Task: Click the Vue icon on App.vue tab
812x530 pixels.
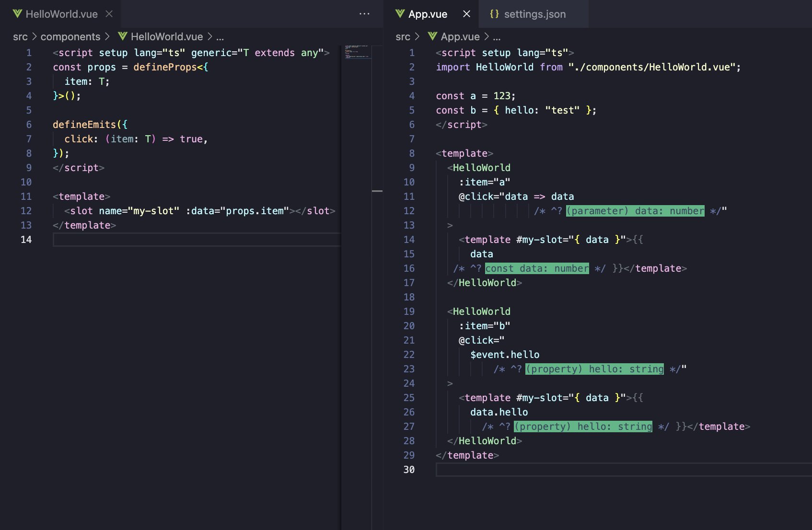Action: (400, 14)
